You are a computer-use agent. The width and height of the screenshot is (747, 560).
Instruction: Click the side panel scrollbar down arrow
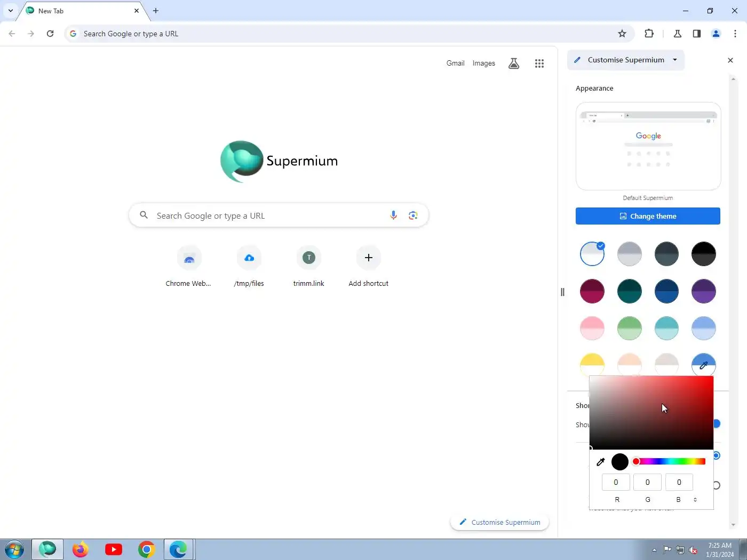(733, 525)
